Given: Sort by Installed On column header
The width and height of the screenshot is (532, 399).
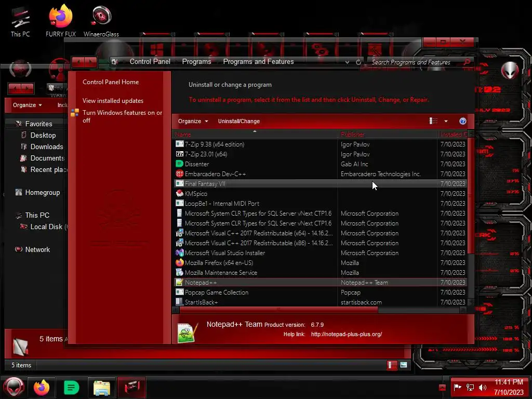Looking at the screenshot, I should coord(453,135).
